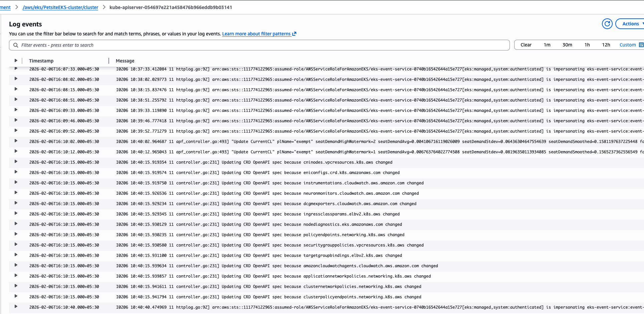Viewport: 644px width, 314px height.
Task: Expand log event at 16:09:52
Action: (16, 131)
